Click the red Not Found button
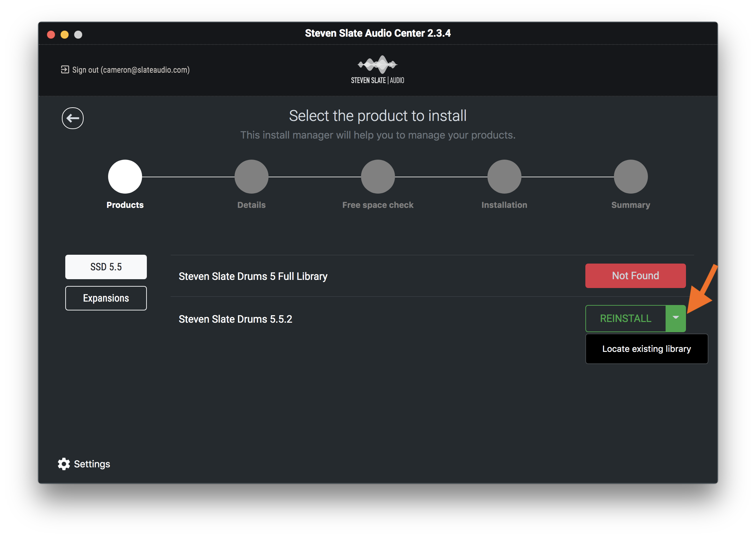Screen dimensions: 756x538 point(635,276)
